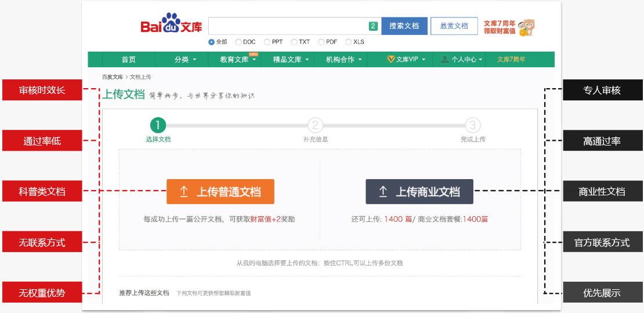Go to the 首页 navigation tab
The image size is (644, 313).
click(x=128, y=59)
